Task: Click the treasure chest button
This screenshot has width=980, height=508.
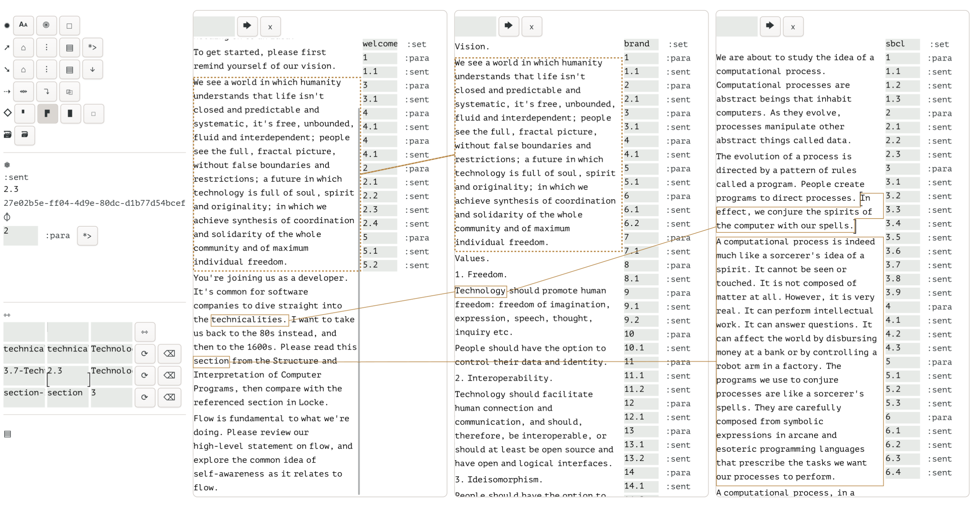Action: tap(24, 135)
